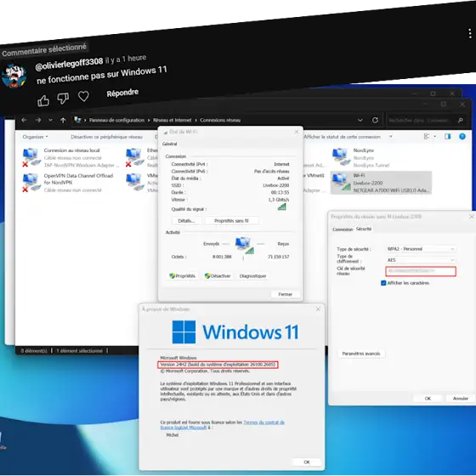476x476 pixels.
Task: Open Paramètres avancés button
Action: (361, 354)
